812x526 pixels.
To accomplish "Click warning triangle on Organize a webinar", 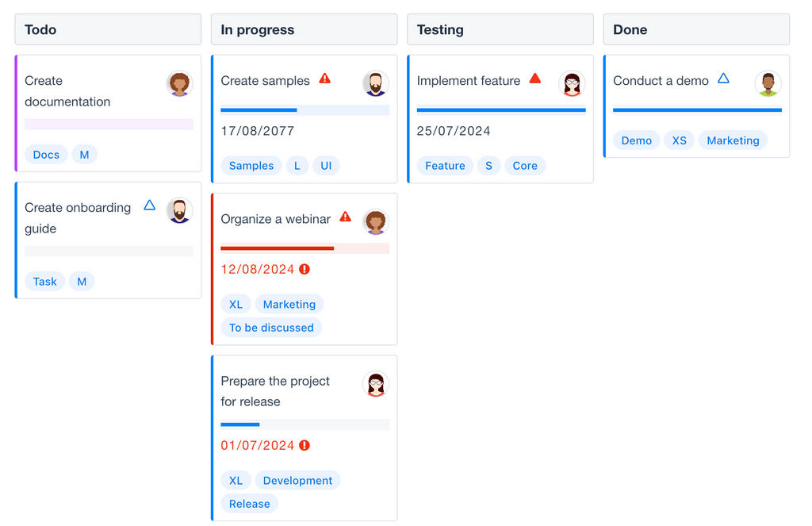I will (x=345, y=217).
